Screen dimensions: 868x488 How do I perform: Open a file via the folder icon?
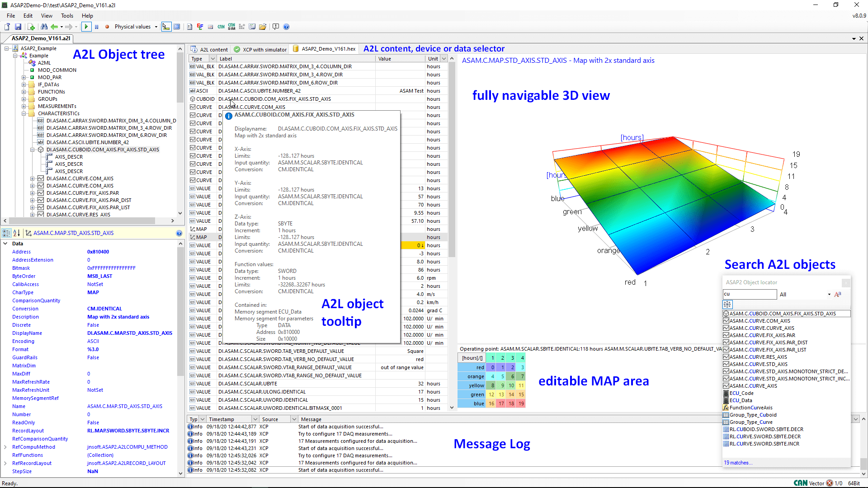[x=263, y=27]
